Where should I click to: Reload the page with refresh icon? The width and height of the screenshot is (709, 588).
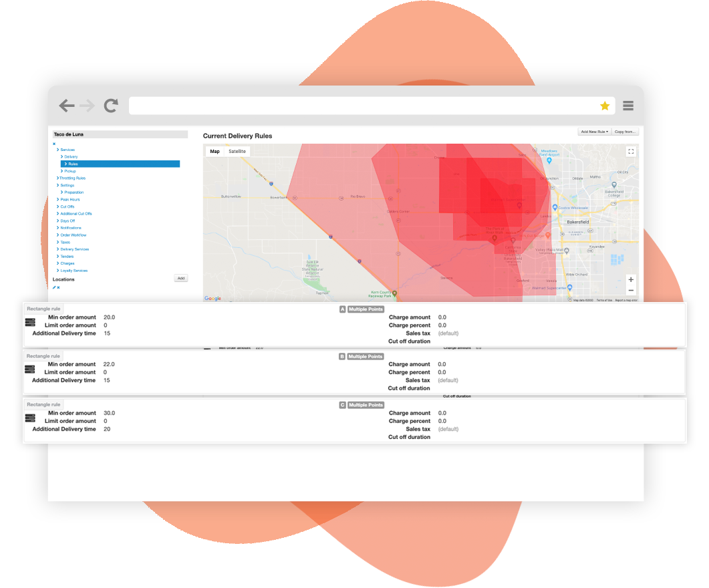(x=111, y=106)
